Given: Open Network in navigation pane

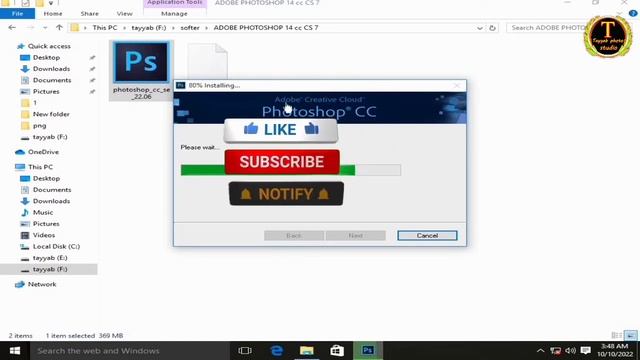Looking at the screenshot, I should 42,284.
